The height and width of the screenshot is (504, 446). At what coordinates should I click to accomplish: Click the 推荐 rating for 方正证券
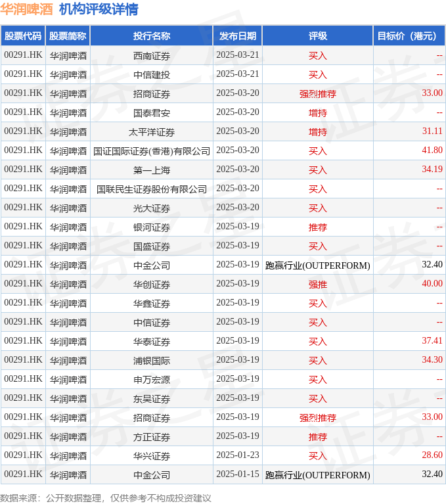click(x=318, y=437)
